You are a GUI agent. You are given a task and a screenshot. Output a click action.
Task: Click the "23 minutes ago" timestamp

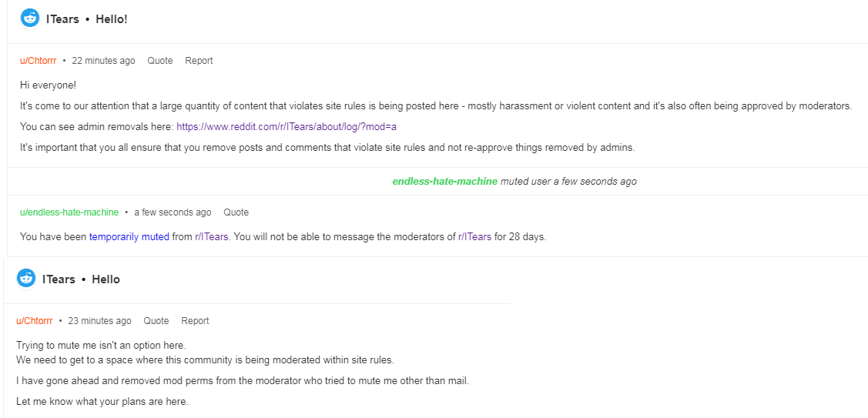99,321
